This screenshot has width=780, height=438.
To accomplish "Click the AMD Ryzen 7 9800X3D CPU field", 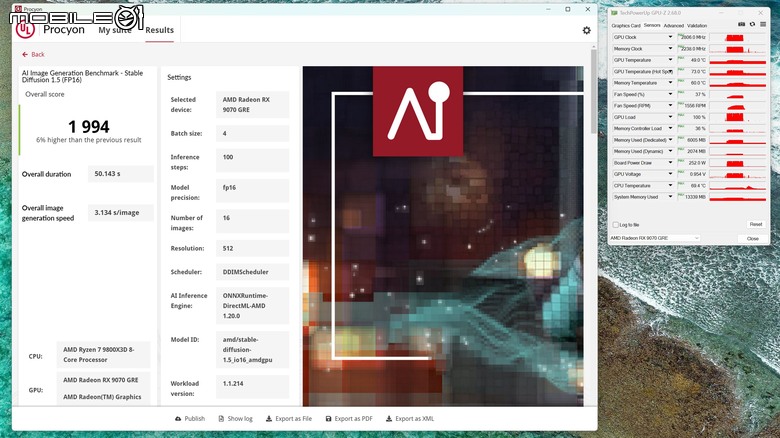I will [x=103, y=354].
